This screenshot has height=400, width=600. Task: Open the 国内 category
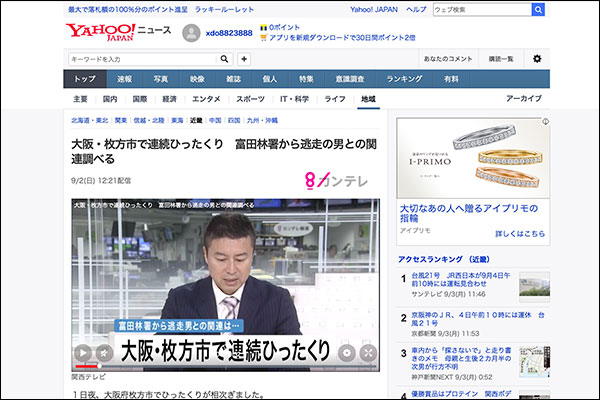110,100
